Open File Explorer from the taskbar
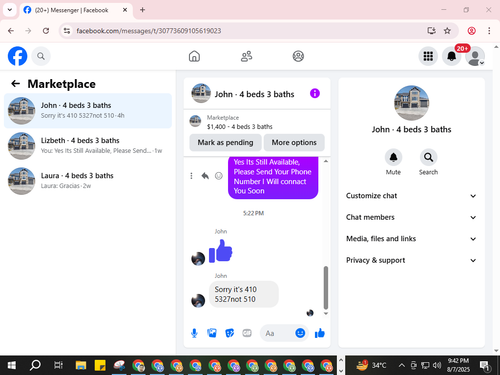Viewport: 500px width, 375px height. [81, 365]
